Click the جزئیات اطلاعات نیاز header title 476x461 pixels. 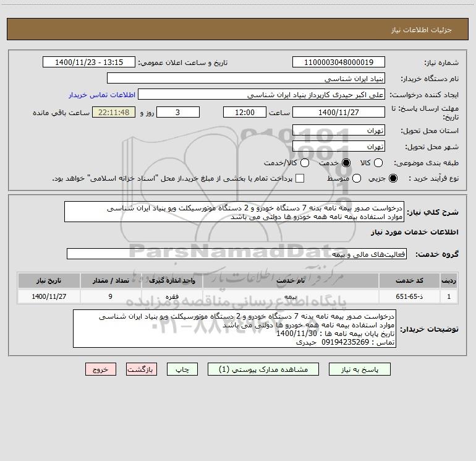click(422, 30)
